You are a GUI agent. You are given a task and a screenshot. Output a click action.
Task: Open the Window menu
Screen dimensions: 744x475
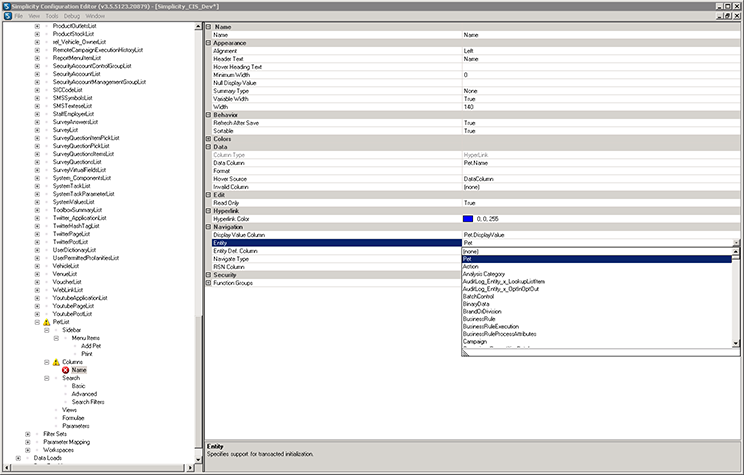pyautogui.click(x=95, y=16)
